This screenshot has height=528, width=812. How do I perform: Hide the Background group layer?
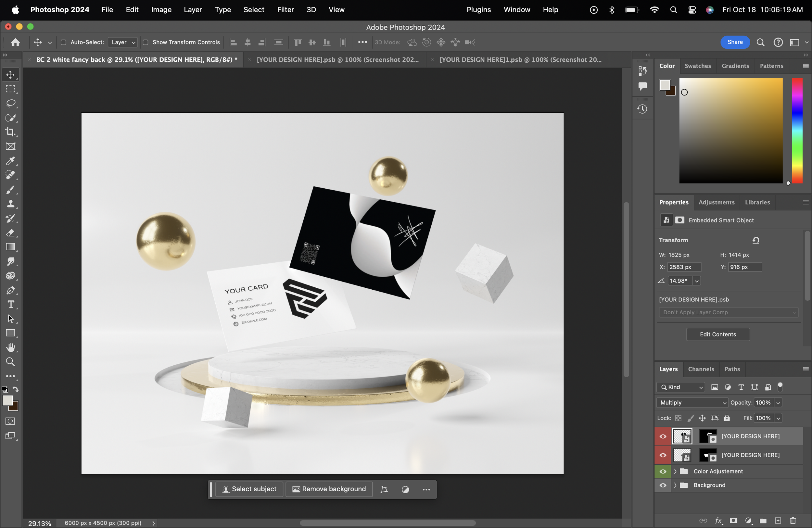tap(663, 485)
